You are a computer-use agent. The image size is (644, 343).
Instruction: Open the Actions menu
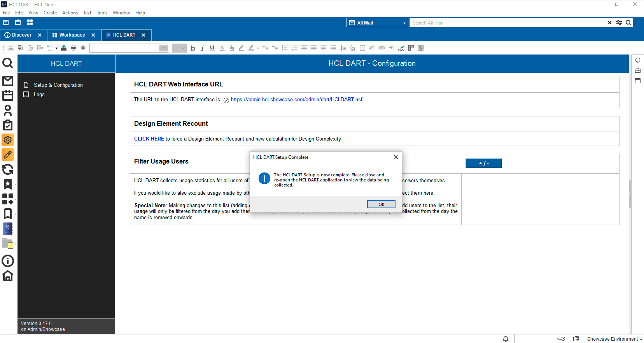click(70, 13)
